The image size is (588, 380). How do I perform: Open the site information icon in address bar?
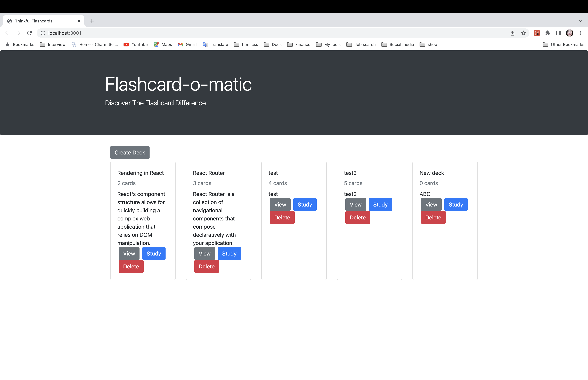point(43,33)
